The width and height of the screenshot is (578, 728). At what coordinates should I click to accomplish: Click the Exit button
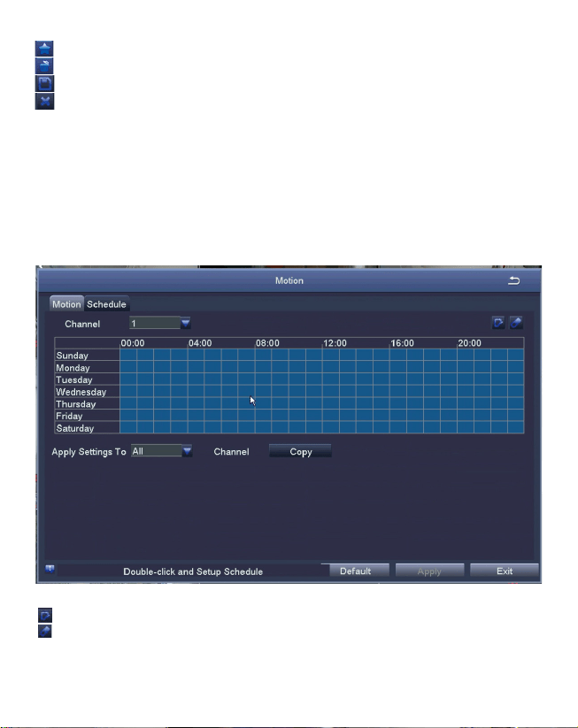[x=505, y=571]
